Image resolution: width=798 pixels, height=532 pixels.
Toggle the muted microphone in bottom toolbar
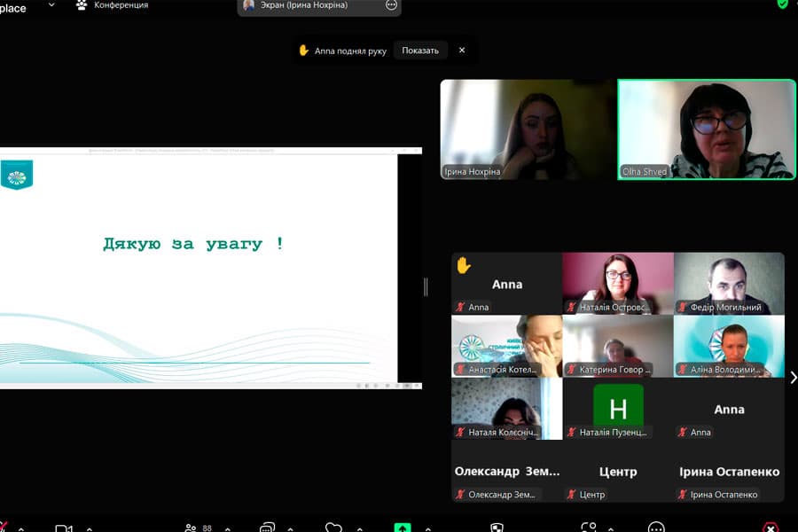pyautogui.click(x=4, y=528)
